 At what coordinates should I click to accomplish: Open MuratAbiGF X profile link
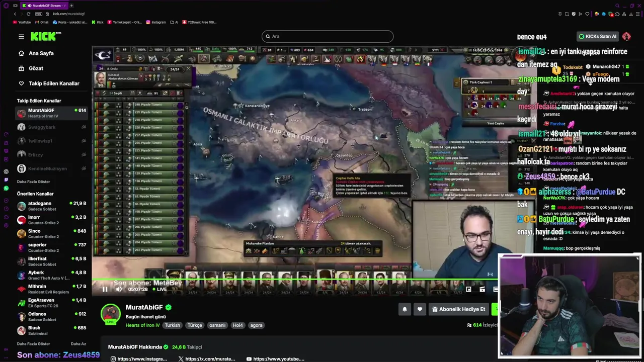[x=207, y=359]
